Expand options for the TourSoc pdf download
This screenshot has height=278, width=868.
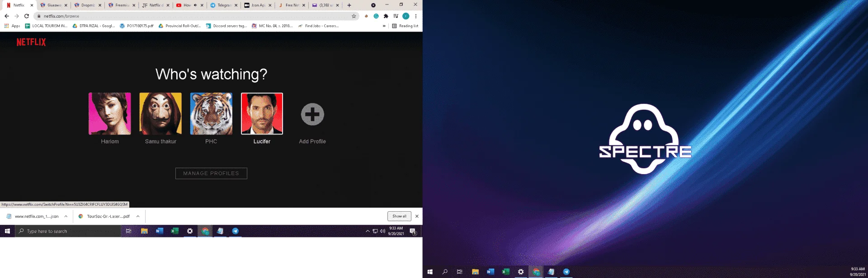click(138, 216)
